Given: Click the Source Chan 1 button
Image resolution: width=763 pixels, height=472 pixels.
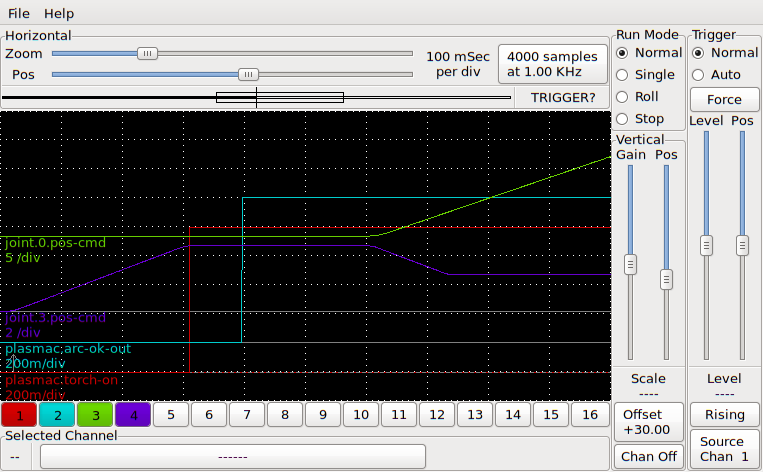Looking at the screenshot, I should pos(725,449).
